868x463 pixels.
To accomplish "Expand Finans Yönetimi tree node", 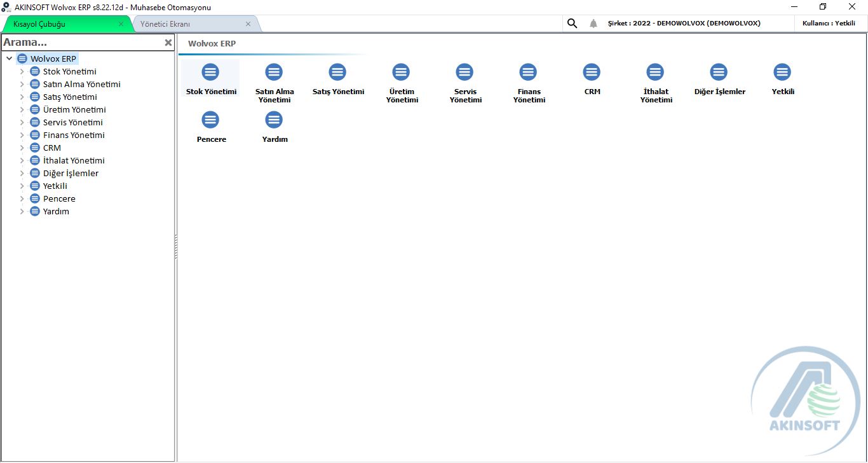I will [22, 135].
